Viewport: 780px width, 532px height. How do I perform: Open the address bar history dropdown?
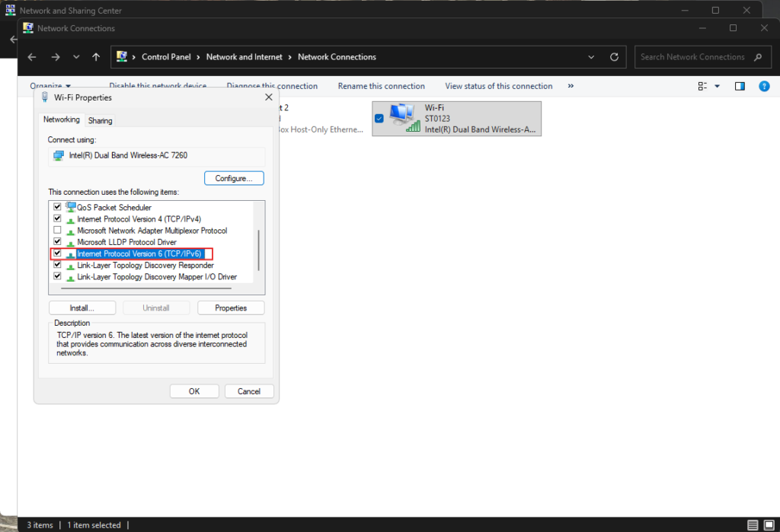tap(591, 56)
